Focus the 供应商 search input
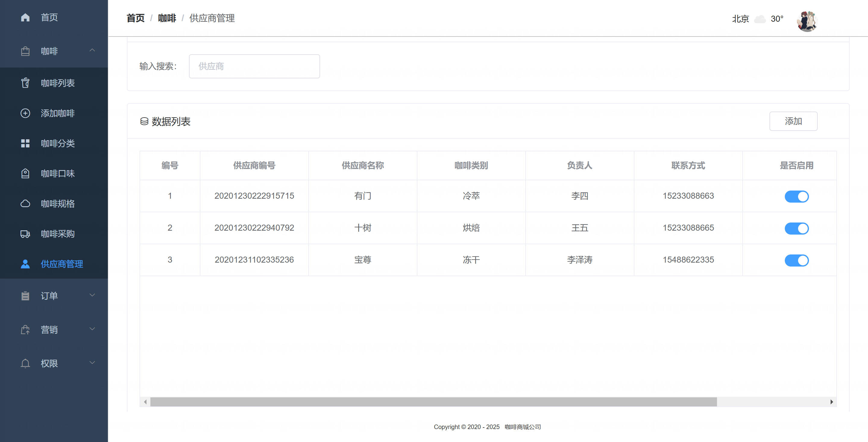The width and height of the screenshot is (868, 442). click(x=254, y=66)
